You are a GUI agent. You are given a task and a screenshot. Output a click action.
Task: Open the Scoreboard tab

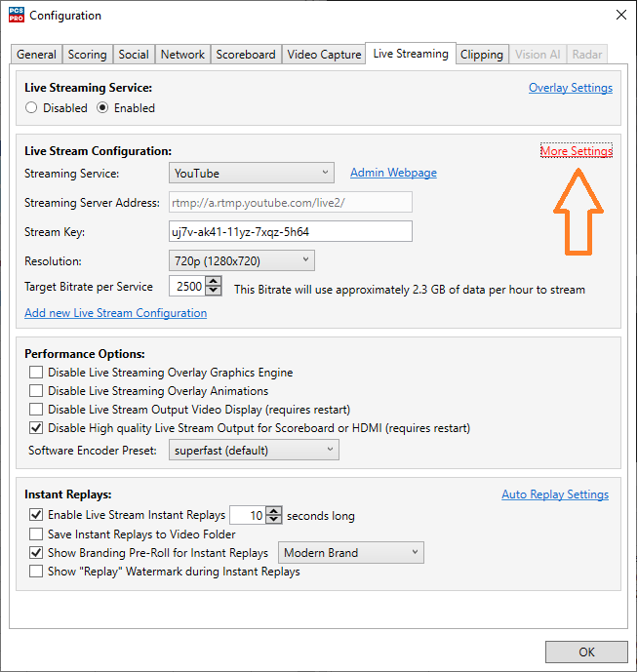[245, 55]
